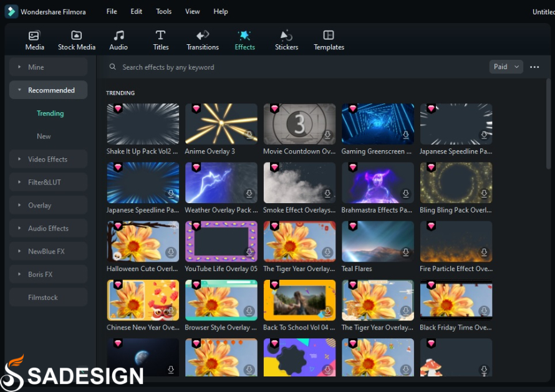Download the Fire Particle Effect overlay
The image size is (555, 392).
coord(484,252)
